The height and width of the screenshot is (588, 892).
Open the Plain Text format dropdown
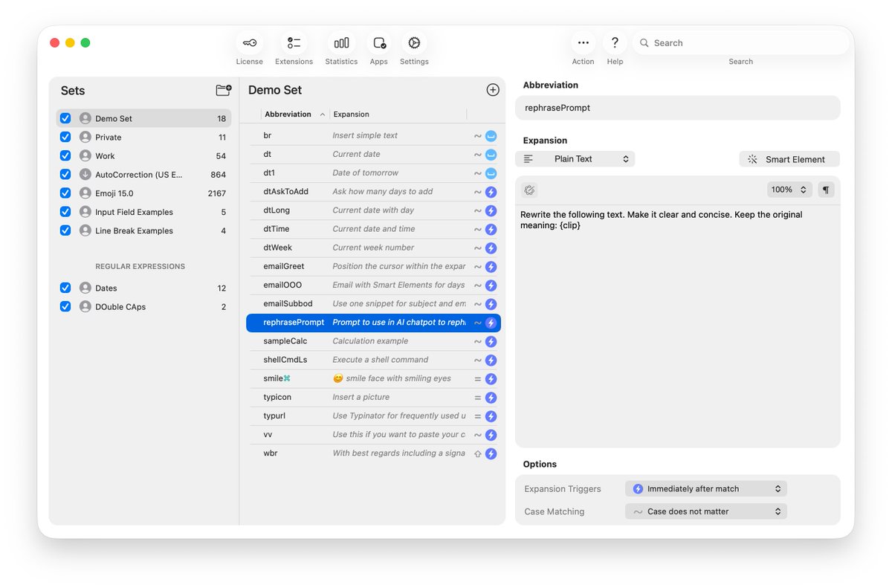[575, 159]
